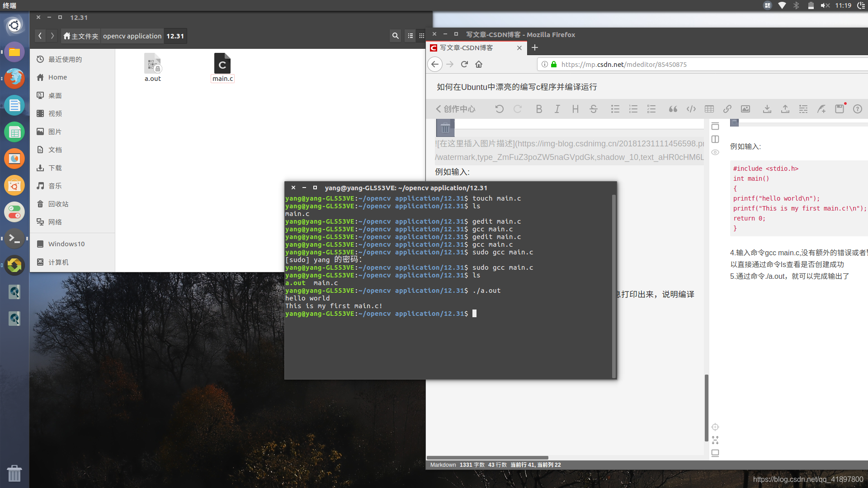
Task: Select the main.c file
Action: tap(222, 67)
